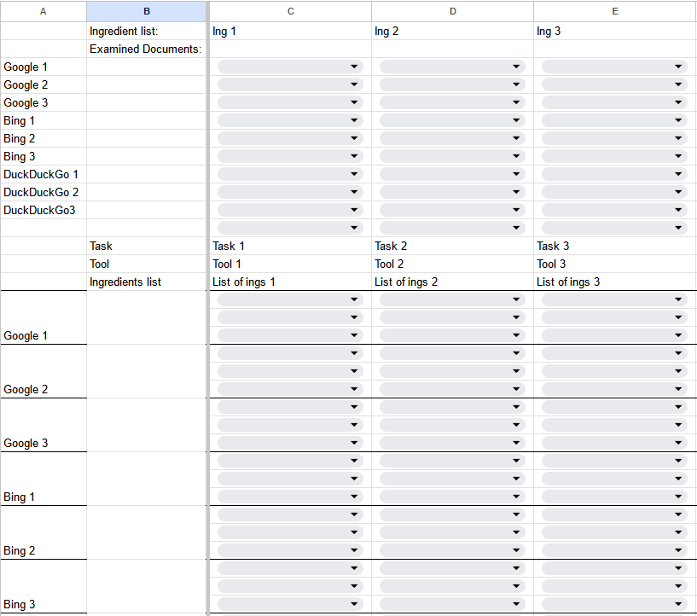Click the "Examined Documents:" cell

point(147,49)
